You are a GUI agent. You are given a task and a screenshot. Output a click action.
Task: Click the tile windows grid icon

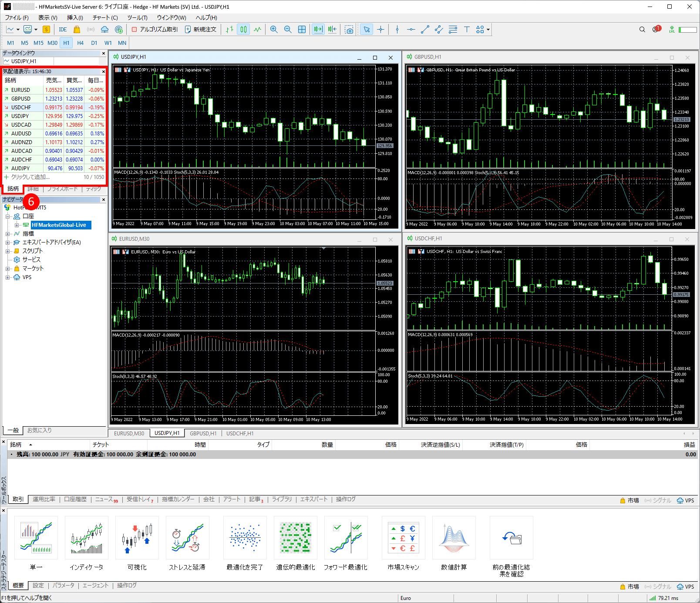[x=302, y=29]
